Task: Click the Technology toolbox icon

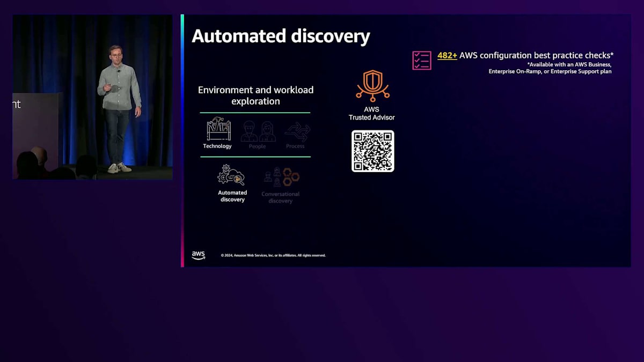Action: [x=218, y=129]
